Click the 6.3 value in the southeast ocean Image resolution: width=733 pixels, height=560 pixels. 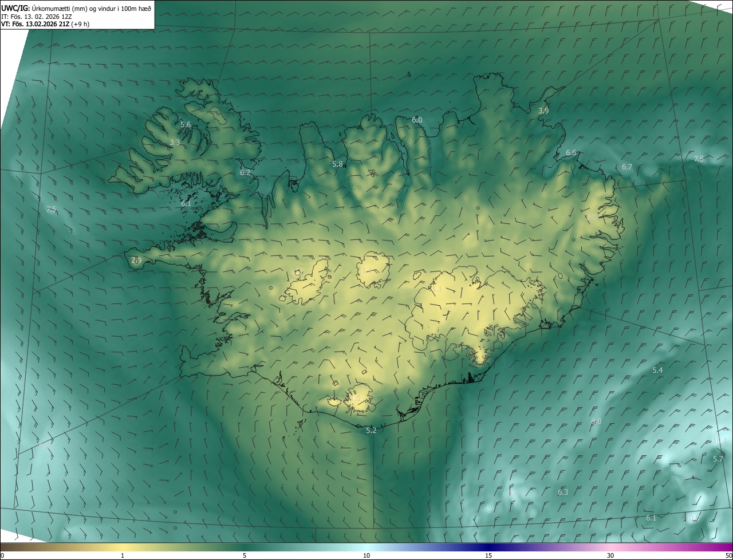(563, 492)
